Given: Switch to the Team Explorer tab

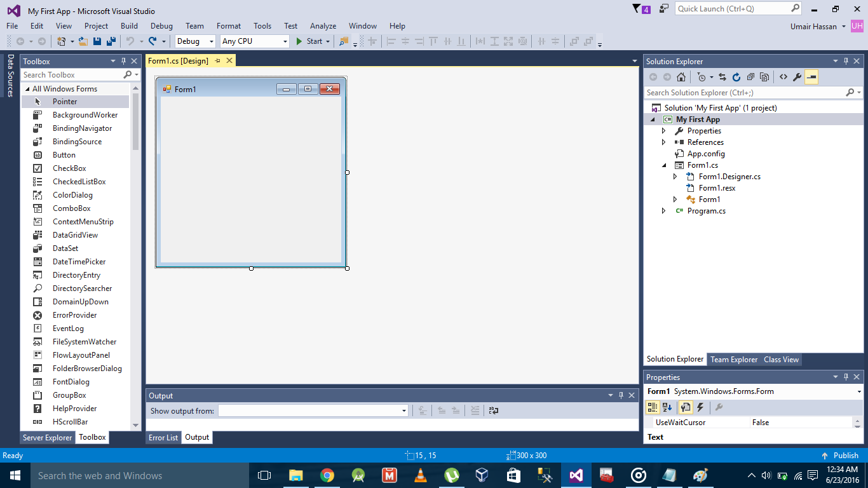Looking at the screenshot, I should pyautogui.click(x=733, y=359).
